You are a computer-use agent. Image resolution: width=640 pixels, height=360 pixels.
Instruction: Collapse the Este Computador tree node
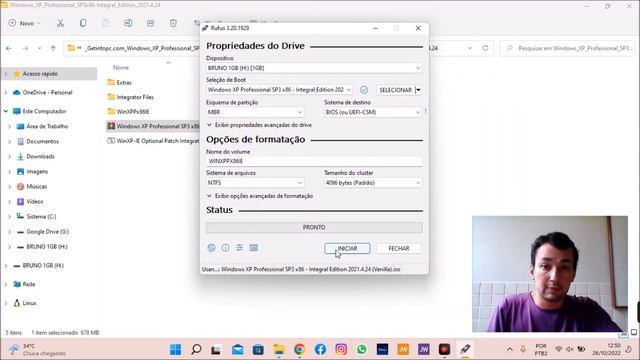click(x=6, y=111)
